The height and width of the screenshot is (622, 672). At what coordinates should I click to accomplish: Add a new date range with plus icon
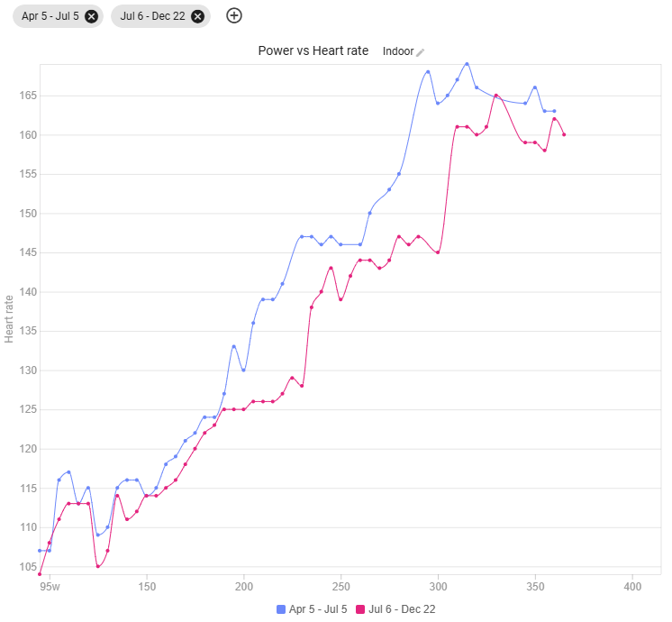[x=233, y=15]
